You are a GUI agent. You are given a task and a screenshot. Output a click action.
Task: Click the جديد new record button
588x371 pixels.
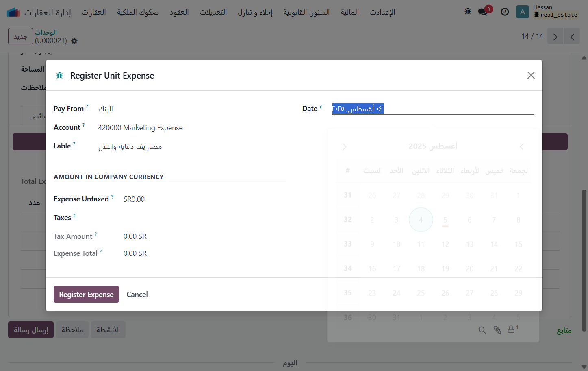(20, 37)
